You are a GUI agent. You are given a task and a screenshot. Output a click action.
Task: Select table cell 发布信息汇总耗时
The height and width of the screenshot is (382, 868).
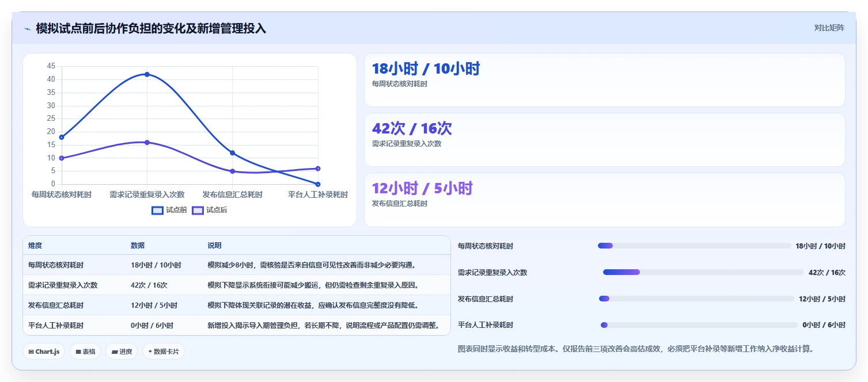click(56, 305)
